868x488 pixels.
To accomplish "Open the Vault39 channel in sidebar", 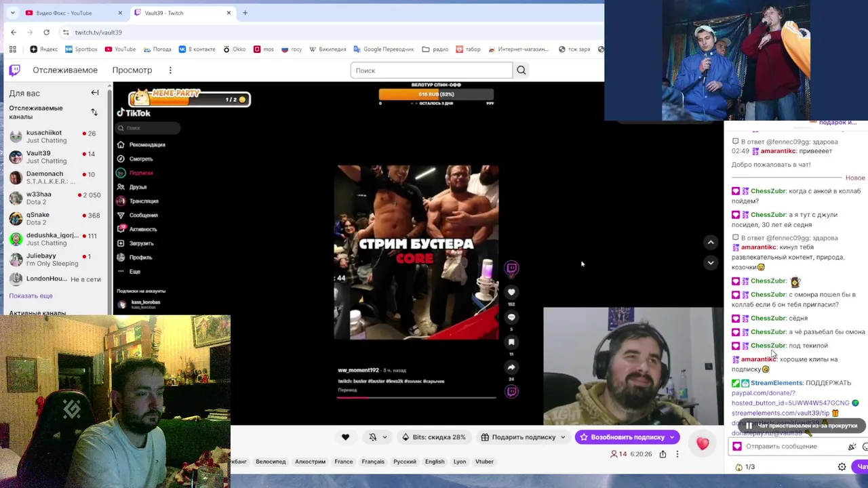I will pos(54,157).
